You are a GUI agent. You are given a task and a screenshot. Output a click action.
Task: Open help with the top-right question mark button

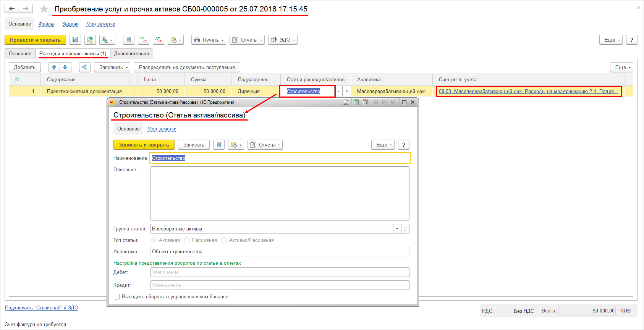pyautogui.click(x=632, y=40)
